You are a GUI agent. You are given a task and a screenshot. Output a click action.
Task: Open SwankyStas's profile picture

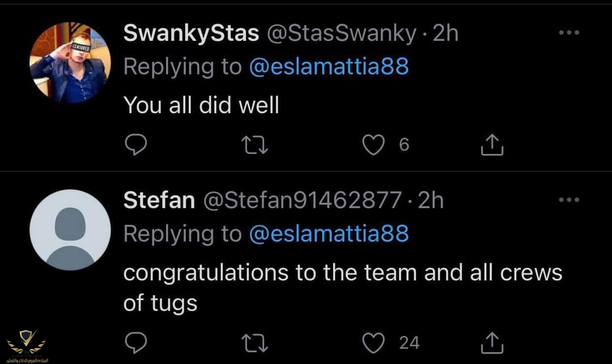[70, 62]
